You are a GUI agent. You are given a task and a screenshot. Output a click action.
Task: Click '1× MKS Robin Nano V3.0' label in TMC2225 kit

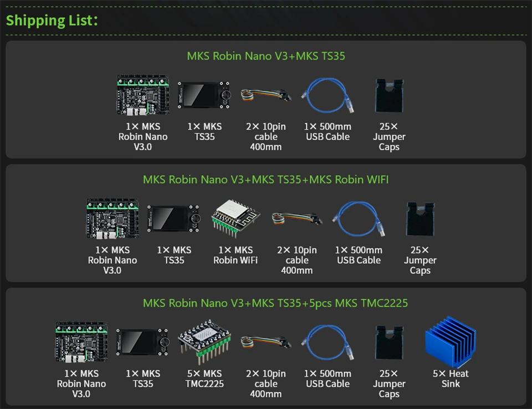pos(81,384)
